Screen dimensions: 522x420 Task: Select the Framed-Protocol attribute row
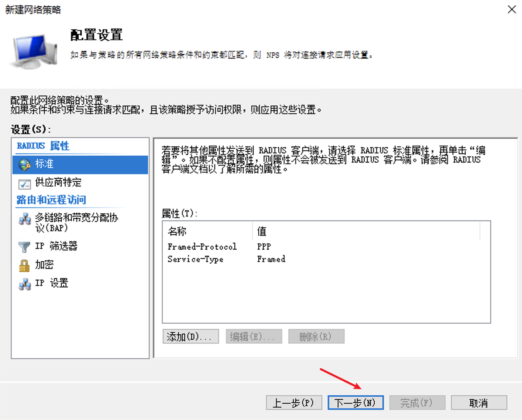click(x=202, y=247)
